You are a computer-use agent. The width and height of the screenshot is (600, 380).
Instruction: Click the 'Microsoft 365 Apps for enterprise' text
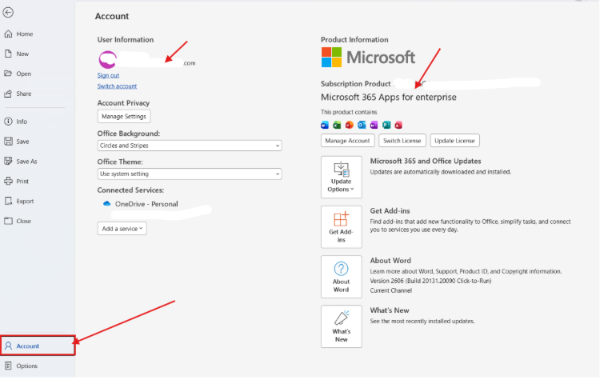point(388,97)
